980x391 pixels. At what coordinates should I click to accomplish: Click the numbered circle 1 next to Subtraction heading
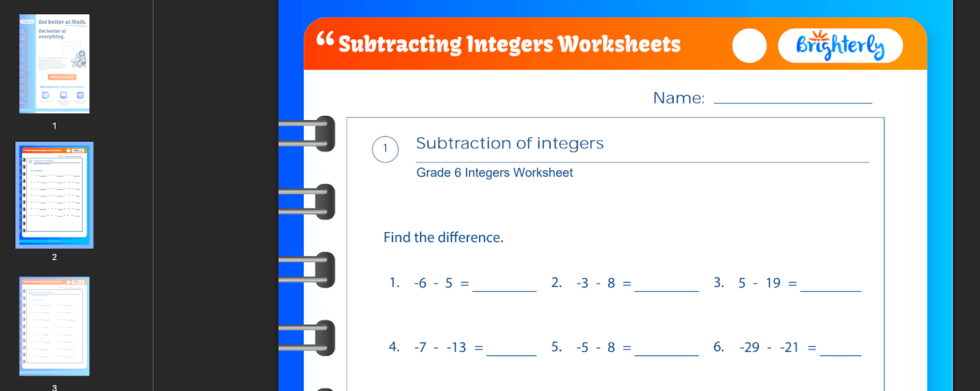(385, 149)
